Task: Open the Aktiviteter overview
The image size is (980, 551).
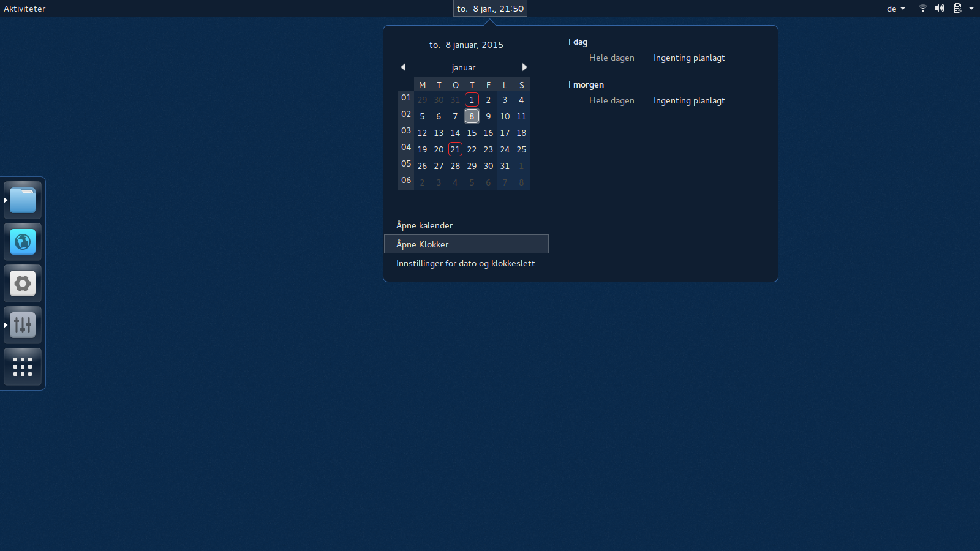Action: coord(24,9)
